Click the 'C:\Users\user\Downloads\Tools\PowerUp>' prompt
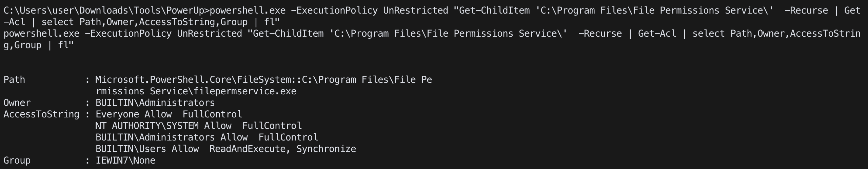The image size is (868, 169). pos(106,11)
